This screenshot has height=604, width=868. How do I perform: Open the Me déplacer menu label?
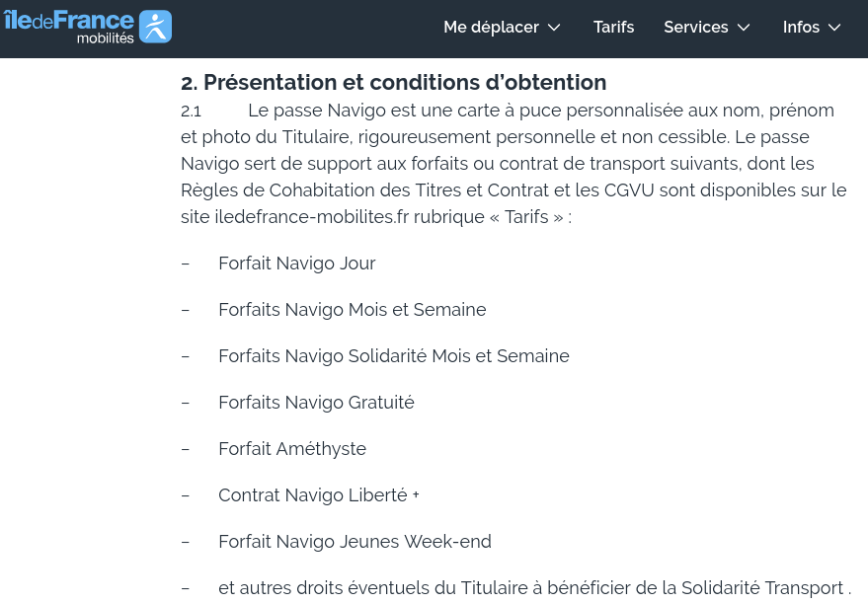tap(491, 28)
